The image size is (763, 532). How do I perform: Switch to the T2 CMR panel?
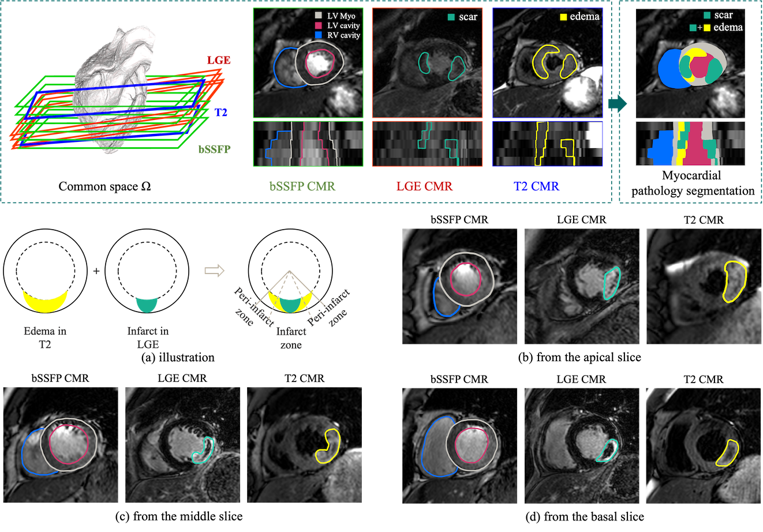click(x=537, y=187)
